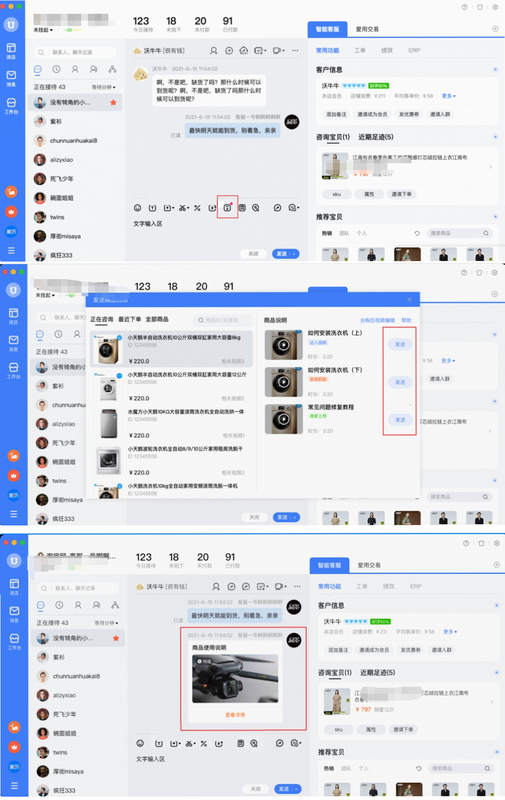
Task: Click the 邀请下单 button in the first screenshot
Action: point(402,194)
